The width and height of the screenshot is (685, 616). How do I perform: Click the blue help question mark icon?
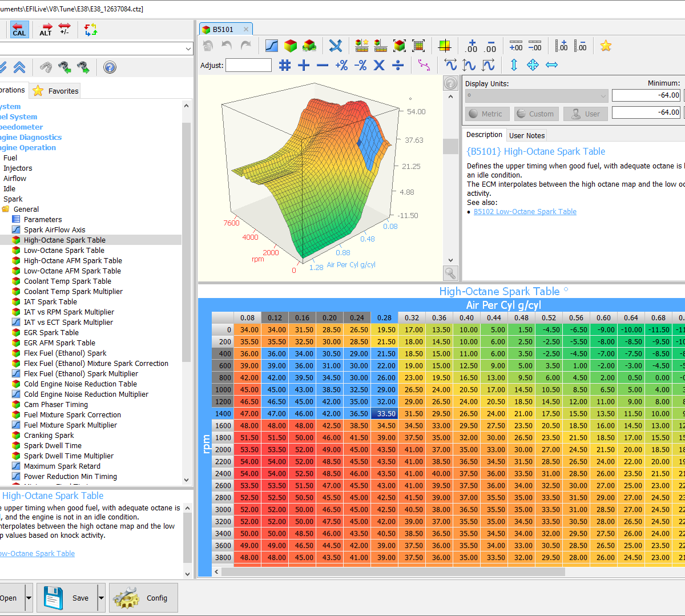click(110, 67)
